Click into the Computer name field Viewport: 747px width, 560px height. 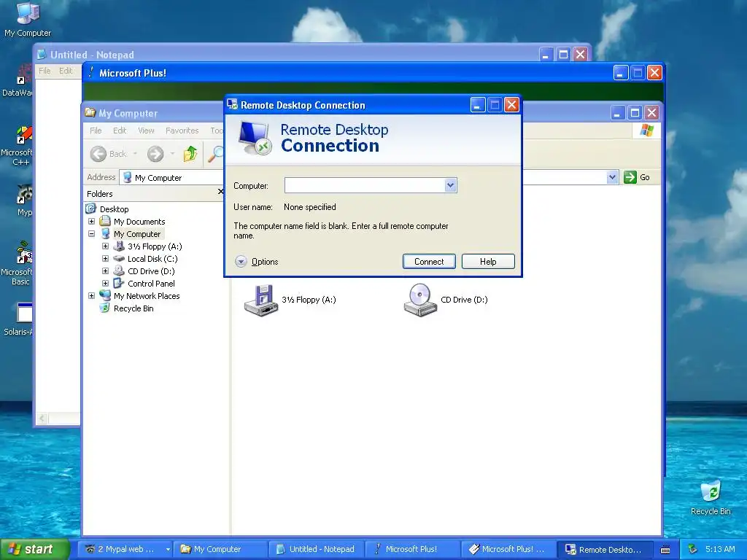365,185
